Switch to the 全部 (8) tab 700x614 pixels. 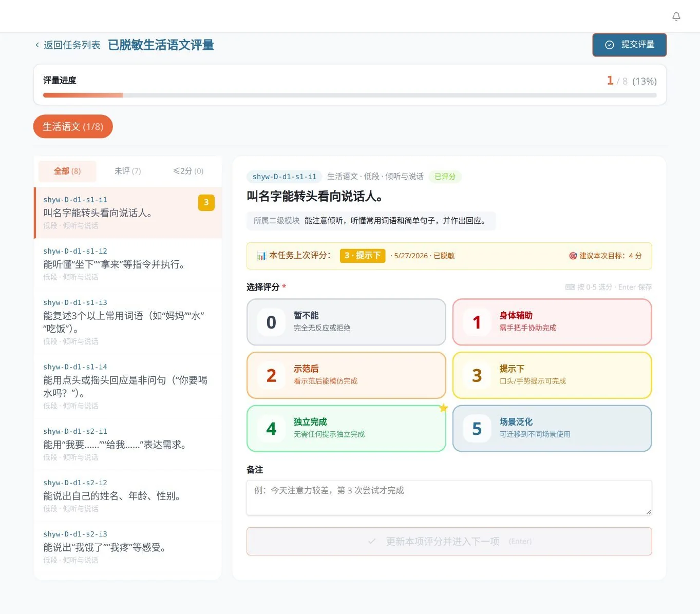point(67,171)
